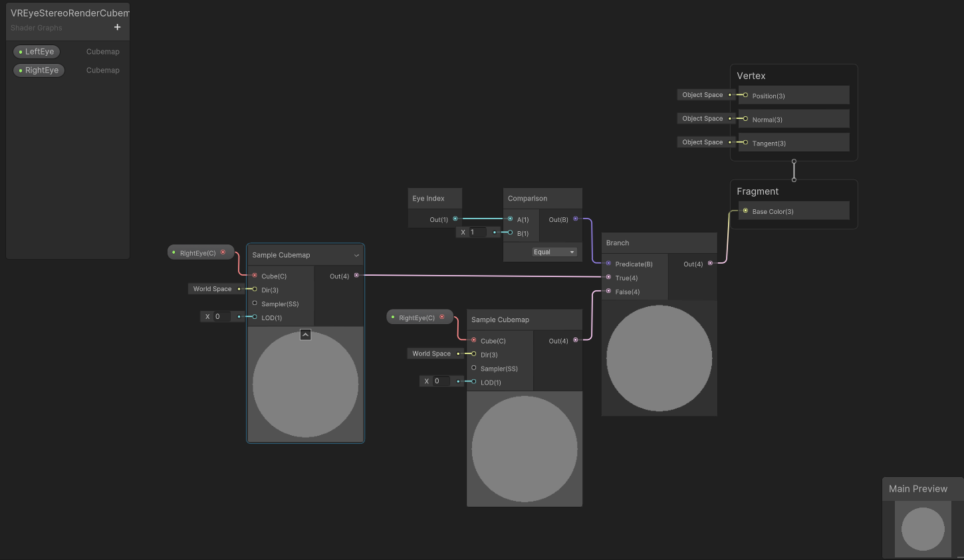This screenshot has width=964, height=560.
Task: Click the Out(1) port of the Eye Index node
Action: click(455, 219)
